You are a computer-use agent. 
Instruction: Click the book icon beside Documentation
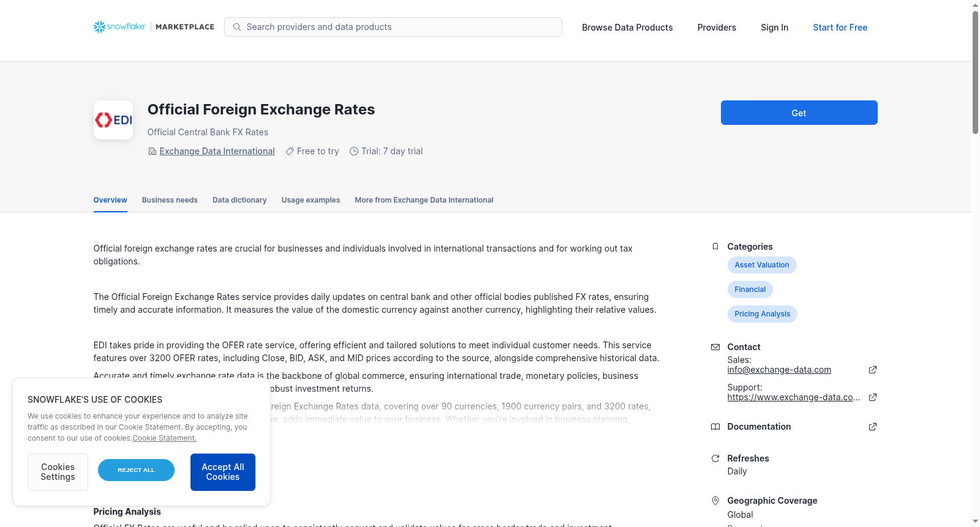[x=715, y=427]
